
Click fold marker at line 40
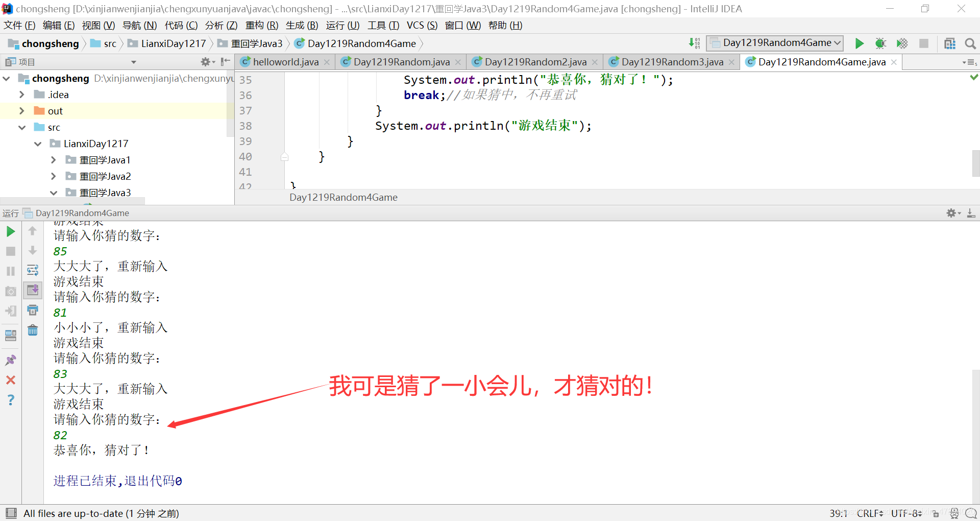[285, 157]
